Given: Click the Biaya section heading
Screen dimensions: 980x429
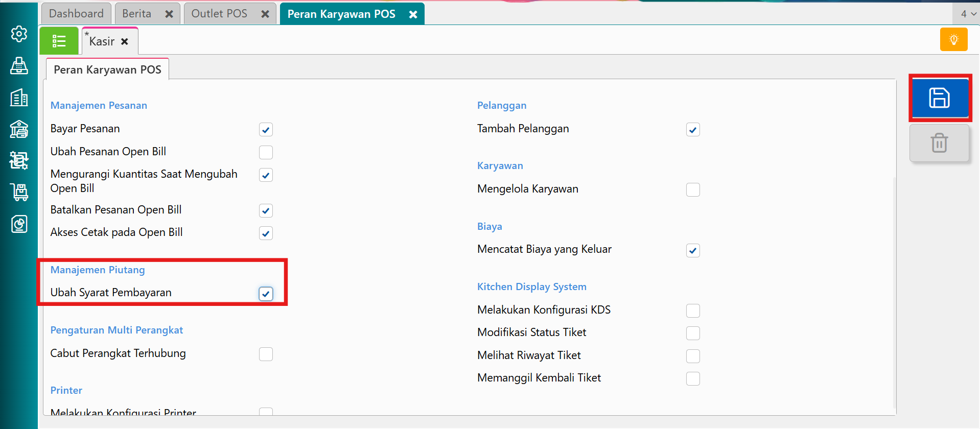Looking at the screenshot, I should pos(489,226).
